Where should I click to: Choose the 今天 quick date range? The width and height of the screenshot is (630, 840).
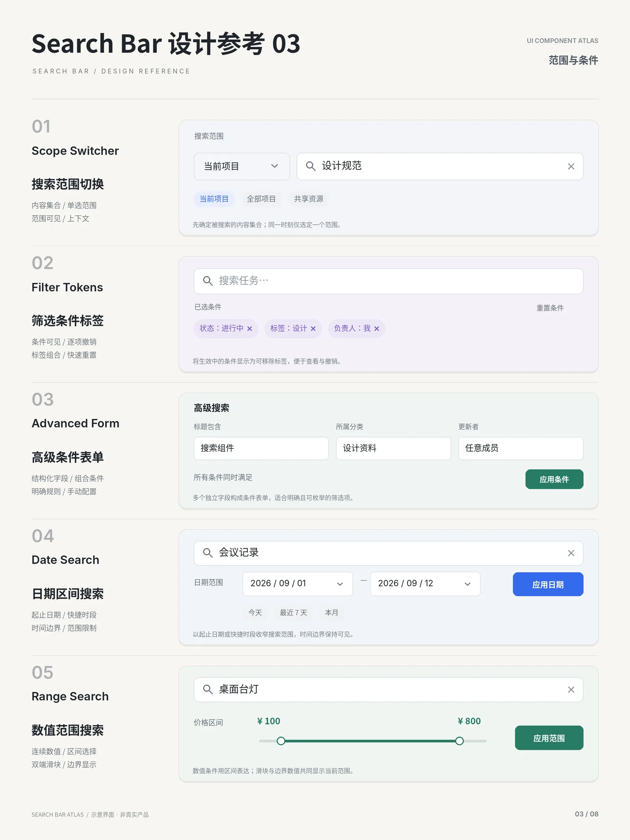(x=255, y=612)
